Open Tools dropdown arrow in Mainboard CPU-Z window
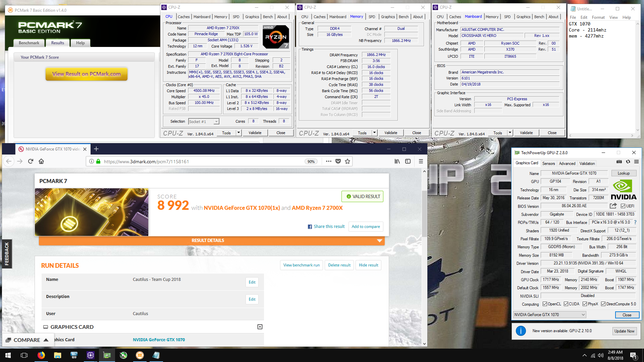Viewport: 644px width, 362px height. click(x=510, y=133)
